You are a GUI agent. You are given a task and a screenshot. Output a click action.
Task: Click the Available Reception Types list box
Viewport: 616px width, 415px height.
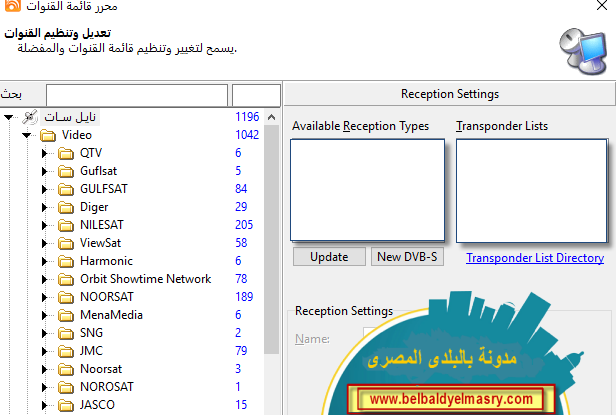(x=368, y=190)
